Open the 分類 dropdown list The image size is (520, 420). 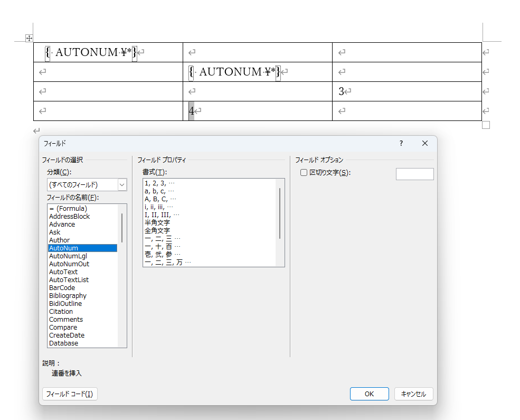[122, 184]
